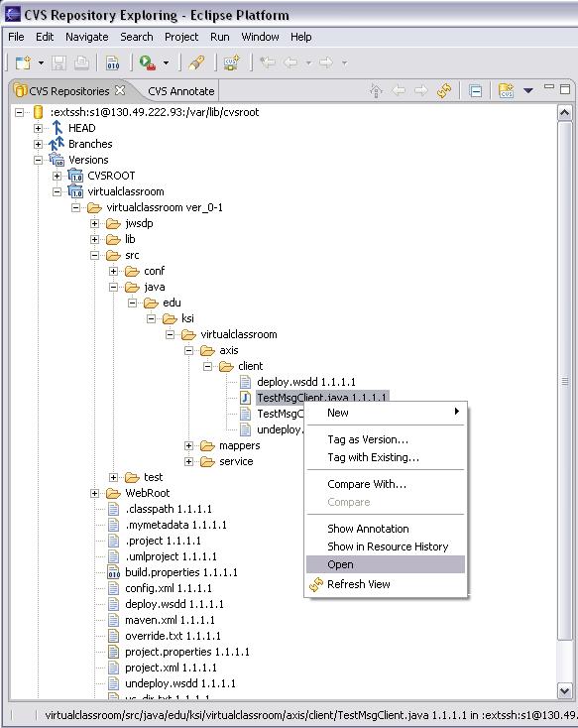
Task: Expand the conf folder
Action: coord(113,271)
